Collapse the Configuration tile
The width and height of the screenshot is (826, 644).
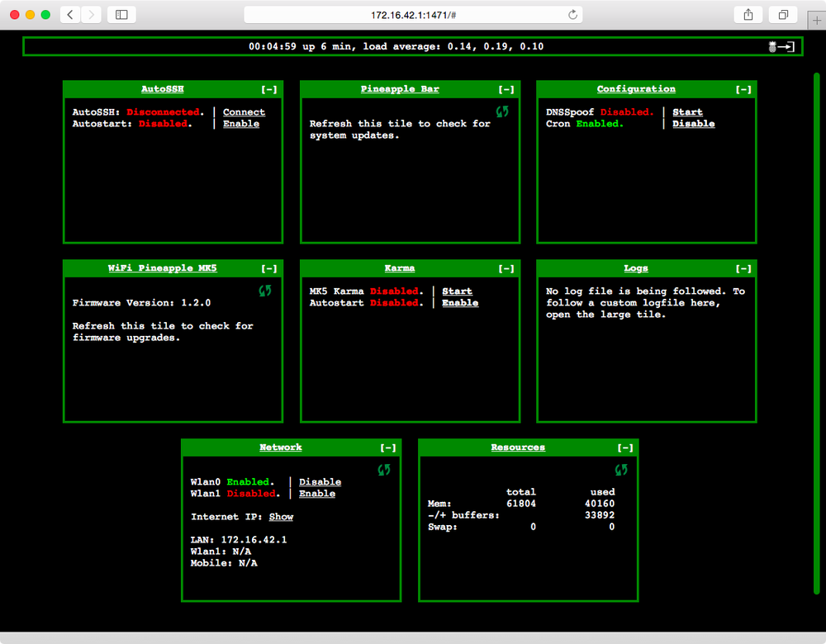coord(743,89)
